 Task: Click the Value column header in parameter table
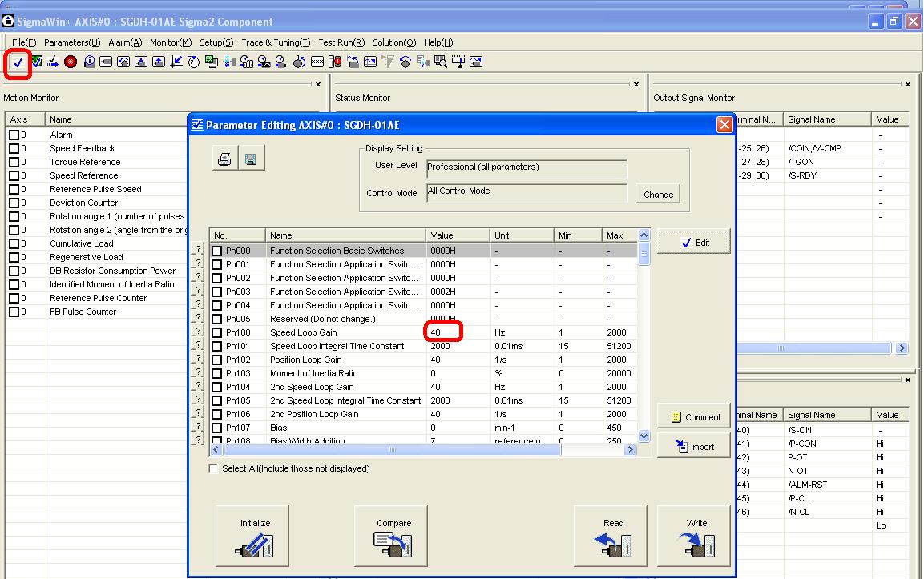[458, 235]
